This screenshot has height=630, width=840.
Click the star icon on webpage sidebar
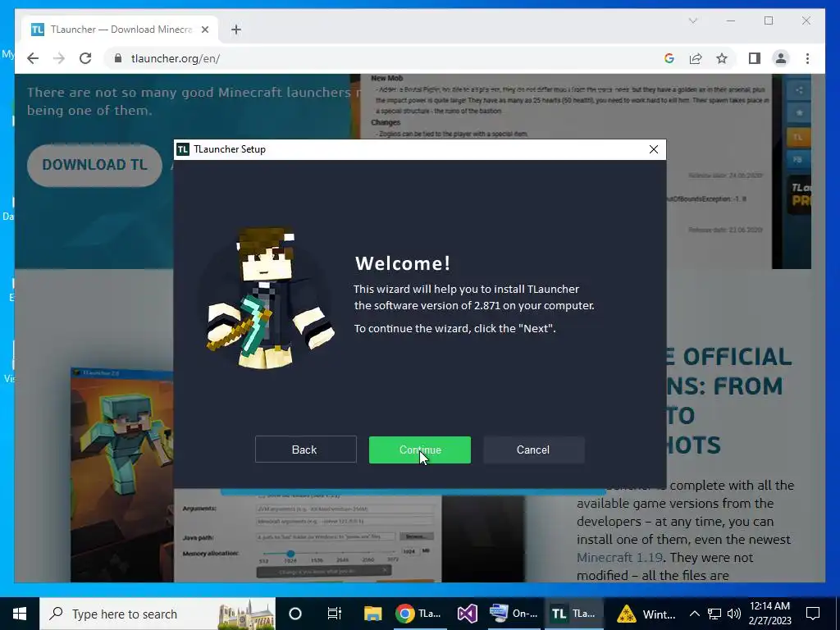click(x=798, y=113)
